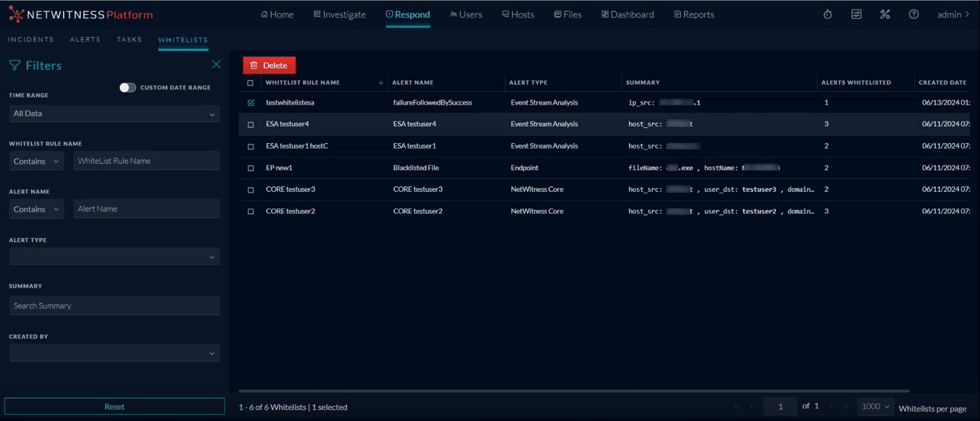Switch to the Incidents tab

pyautogui.click(x=31, y=39)
